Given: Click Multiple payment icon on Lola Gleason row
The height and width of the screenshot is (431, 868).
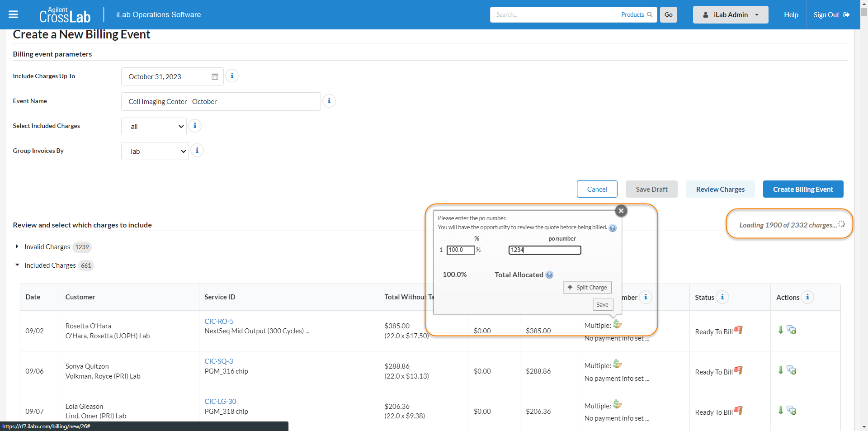Looking at the screenshot, I should tap(617, 404).
